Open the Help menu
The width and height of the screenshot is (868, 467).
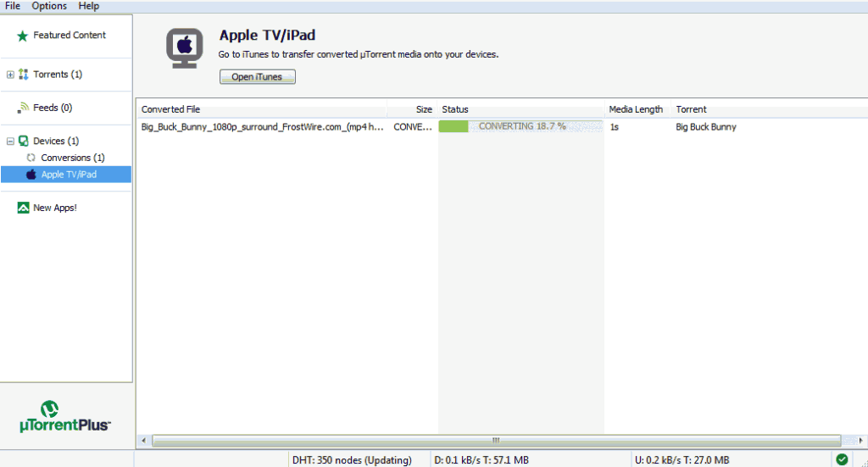(x=88, y=6)
